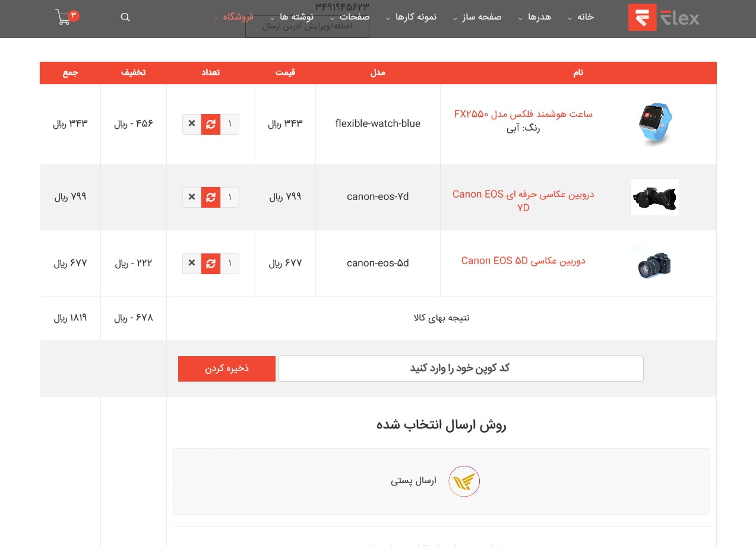Remove canon-eos-5d from cart
Viewport: 756px width, 546px height.
[x=192, y=264]
